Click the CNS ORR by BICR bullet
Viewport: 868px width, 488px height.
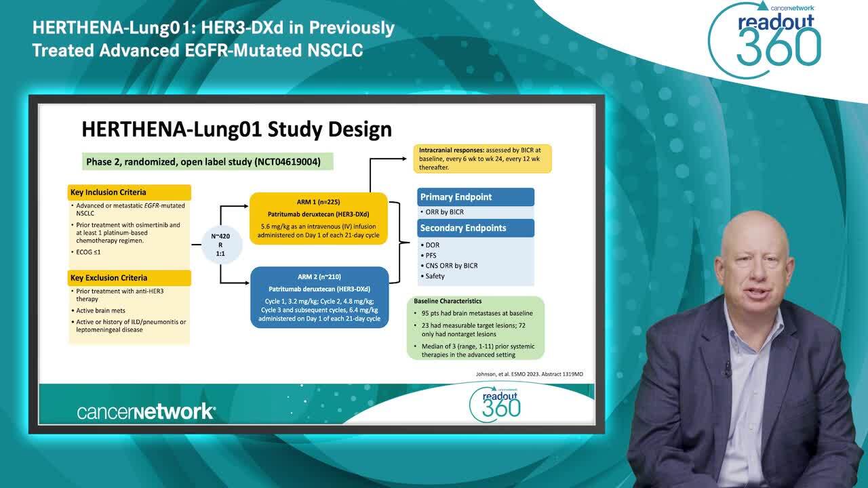449,266
